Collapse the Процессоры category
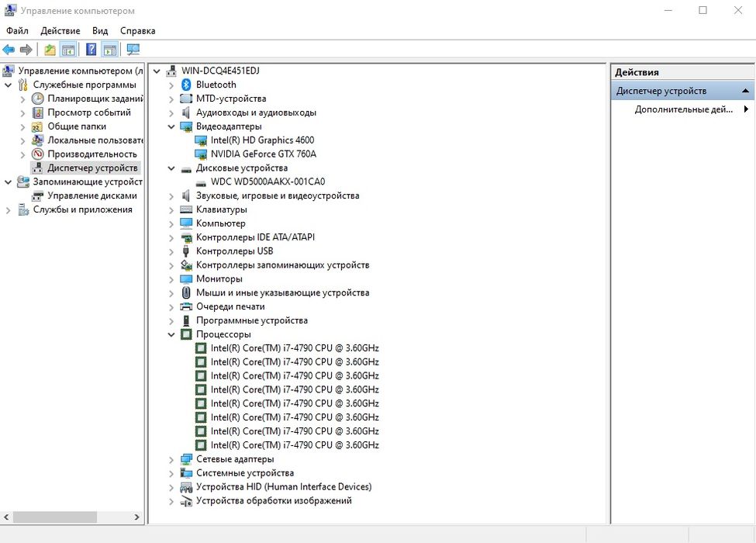Viewport: 756px width, 543px height. click(171, 334)
